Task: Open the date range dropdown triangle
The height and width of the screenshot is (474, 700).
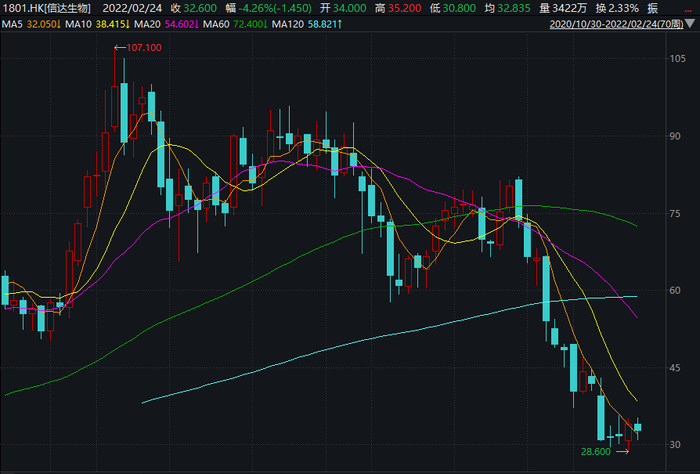Action: pos(690,24)
